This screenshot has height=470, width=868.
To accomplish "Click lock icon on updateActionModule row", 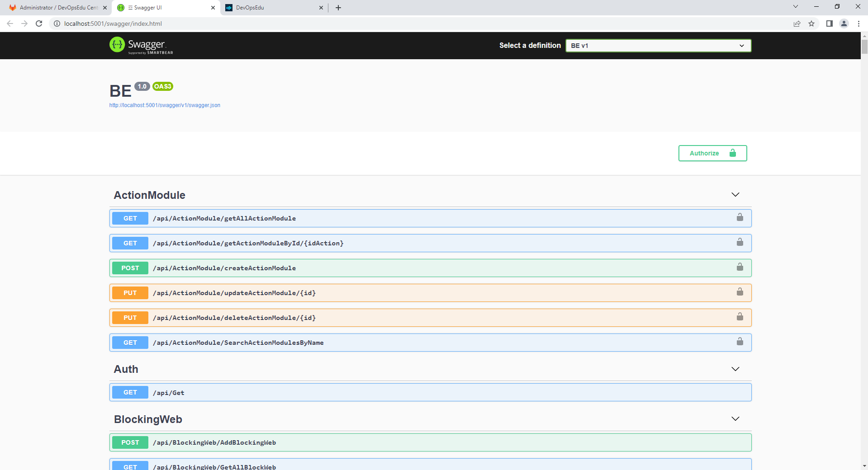I will click(740, 292).
